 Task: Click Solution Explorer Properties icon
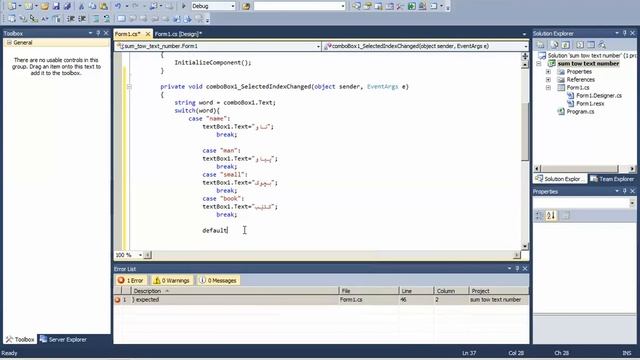pos(540,44)
